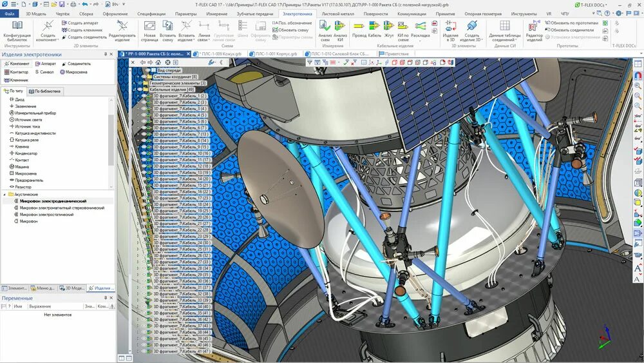Click the open folder icon in title bar
Screen dimensions: 644x363
pyautogui.click(x=54, y=4)
